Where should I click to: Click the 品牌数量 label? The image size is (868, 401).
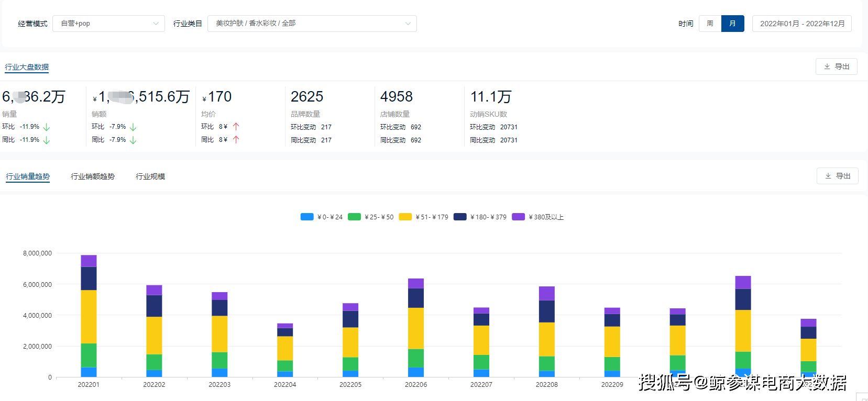(x=305, y=114)
